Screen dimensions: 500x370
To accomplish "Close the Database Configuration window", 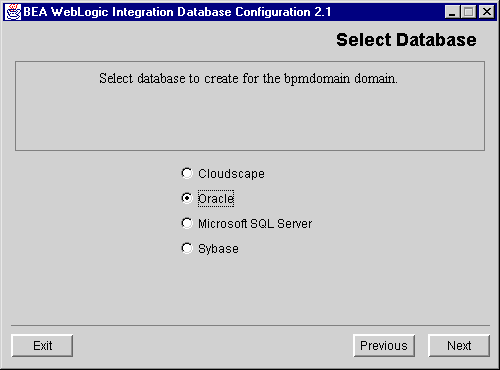I will (486, 12).
